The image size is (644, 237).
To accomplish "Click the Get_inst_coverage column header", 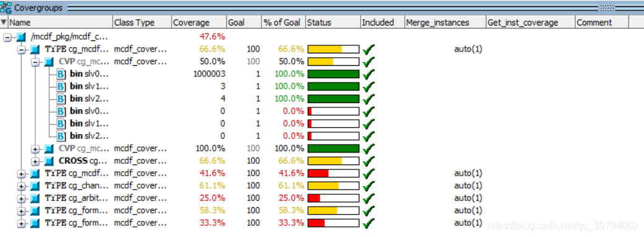I will (531, 22).
